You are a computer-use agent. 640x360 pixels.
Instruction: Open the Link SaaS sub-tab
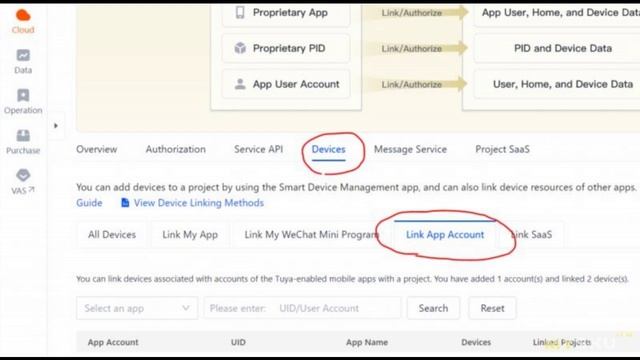point(532,235)
